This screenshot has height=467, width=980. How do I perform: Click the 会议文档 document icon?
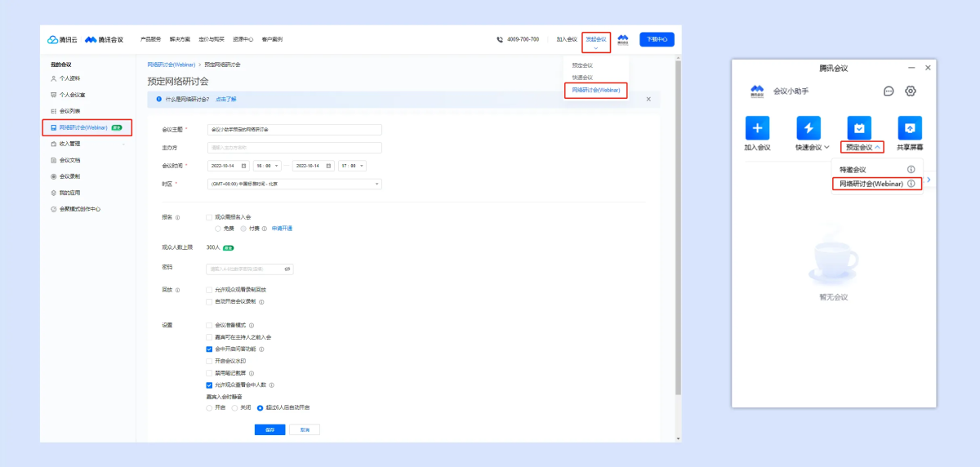click(x=54, y=160)
